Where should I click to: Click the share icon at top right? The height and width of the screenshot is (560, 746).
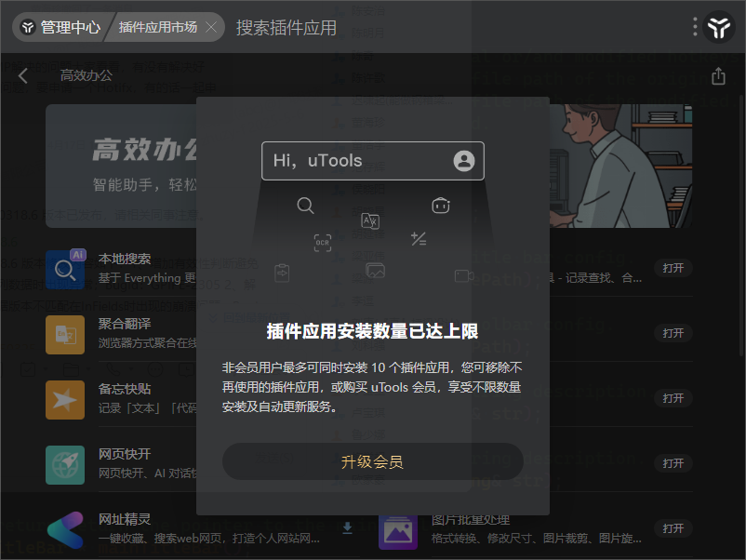(718, 76)
